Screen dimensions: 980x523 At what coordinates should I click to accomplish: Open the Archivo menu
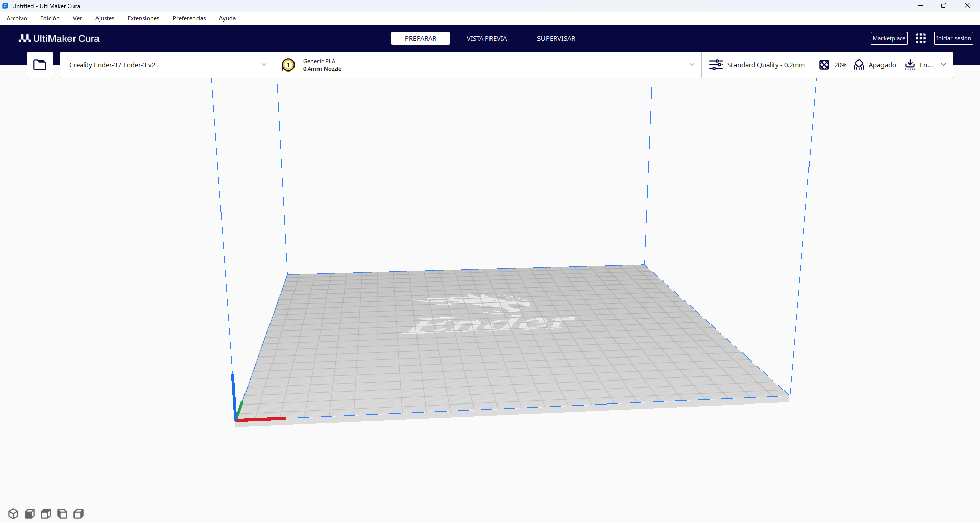coord(17,18)
